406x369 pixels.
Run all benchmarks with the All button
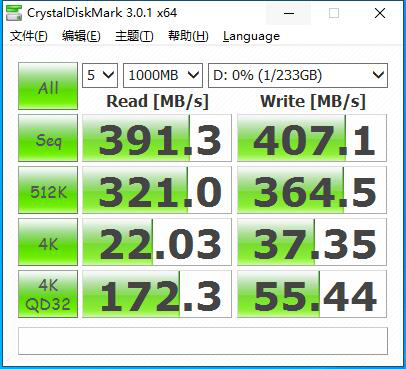(48, 86)
